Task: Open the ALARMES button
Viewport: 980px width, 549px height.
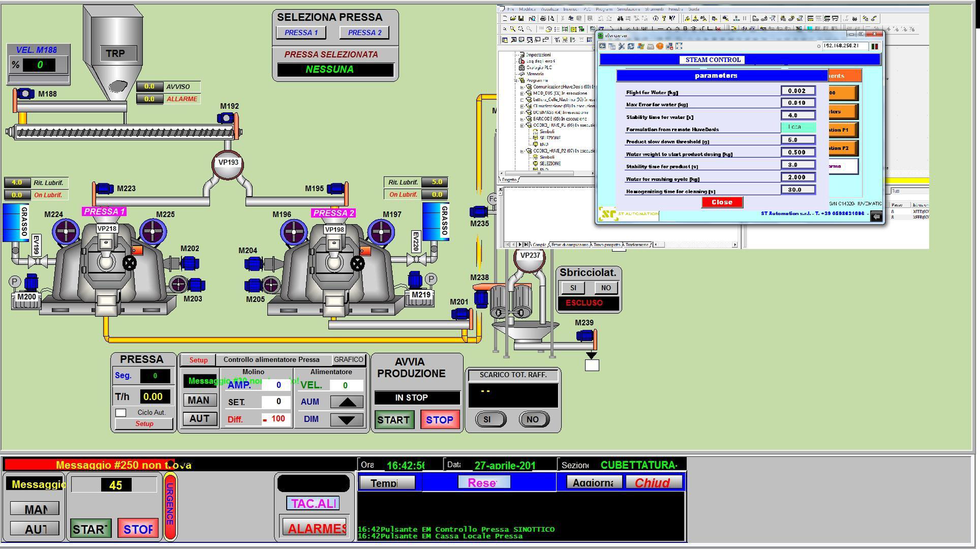Action: tap(315, 528)
